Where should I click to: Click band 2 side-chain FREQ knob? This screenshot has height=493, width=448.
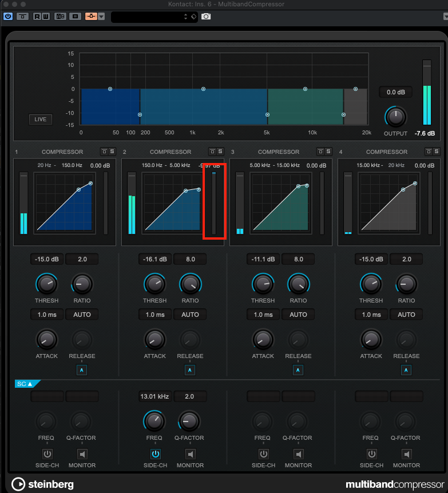click(154, 421)
